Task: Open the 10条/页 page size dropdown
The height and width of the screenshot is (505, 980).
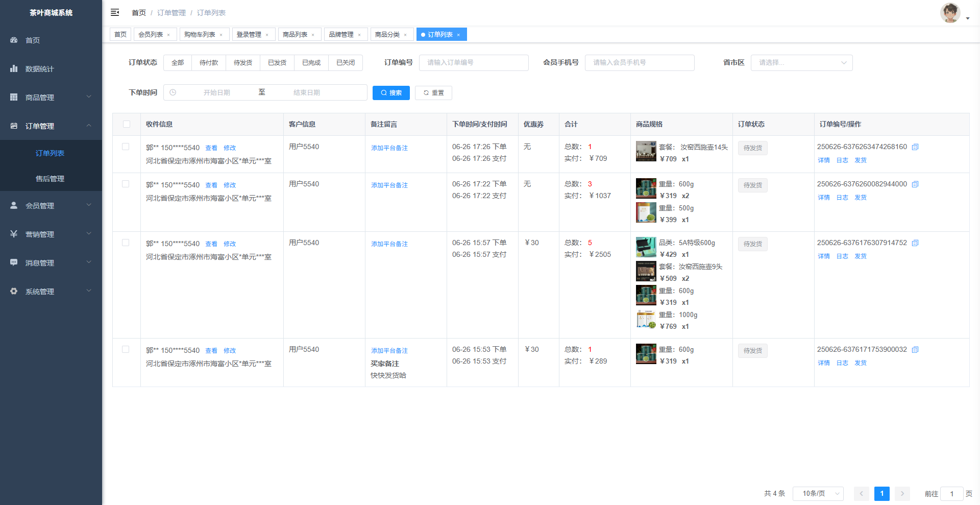Action: (x=818, y=493)
